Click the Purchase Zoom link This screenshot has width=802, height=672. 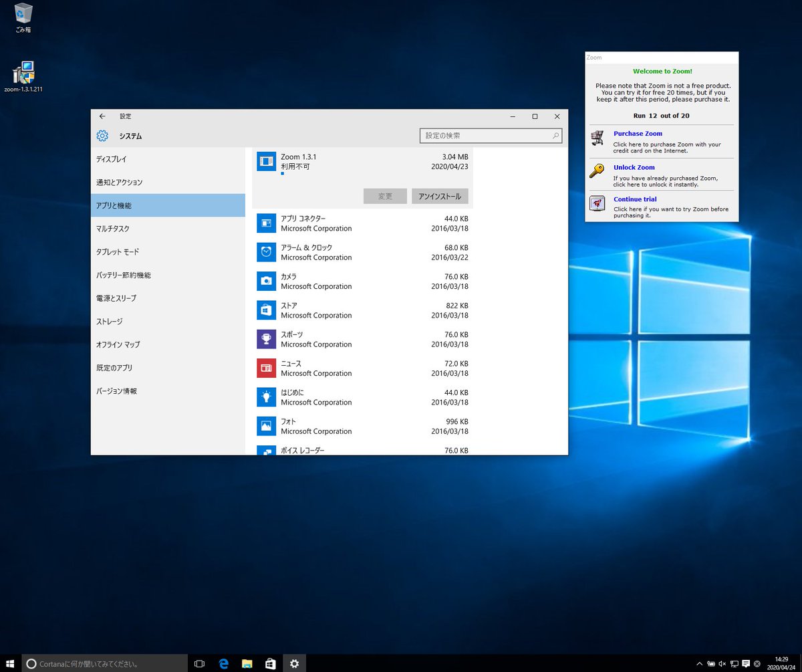tap(638, 134)
